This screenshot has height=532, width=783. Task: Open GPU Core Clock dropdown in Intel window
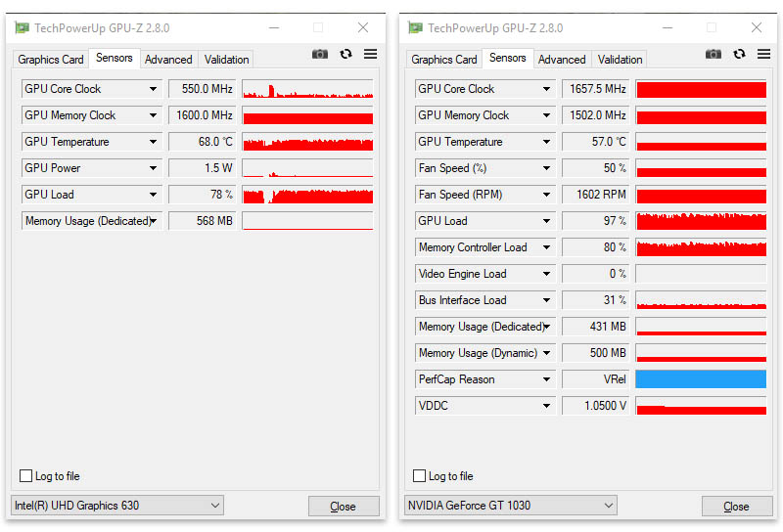[x=153, y=89]
